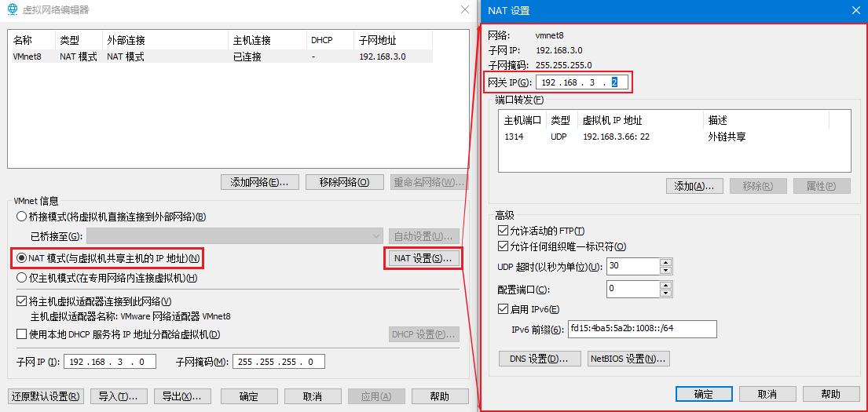This screenshot has width=868, height=412.
Task: Click 还原默认设置 button
Action: [x=46, y=396]
